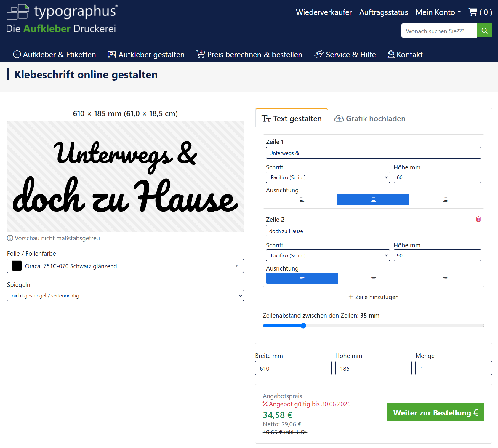
Task: Click the Menge quantity field
Action: 454,368
